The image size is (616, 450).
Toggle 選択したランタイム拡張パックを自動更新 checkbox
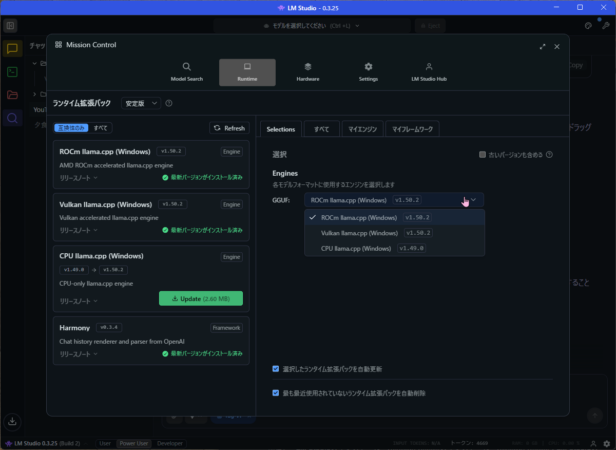[276, 369]
